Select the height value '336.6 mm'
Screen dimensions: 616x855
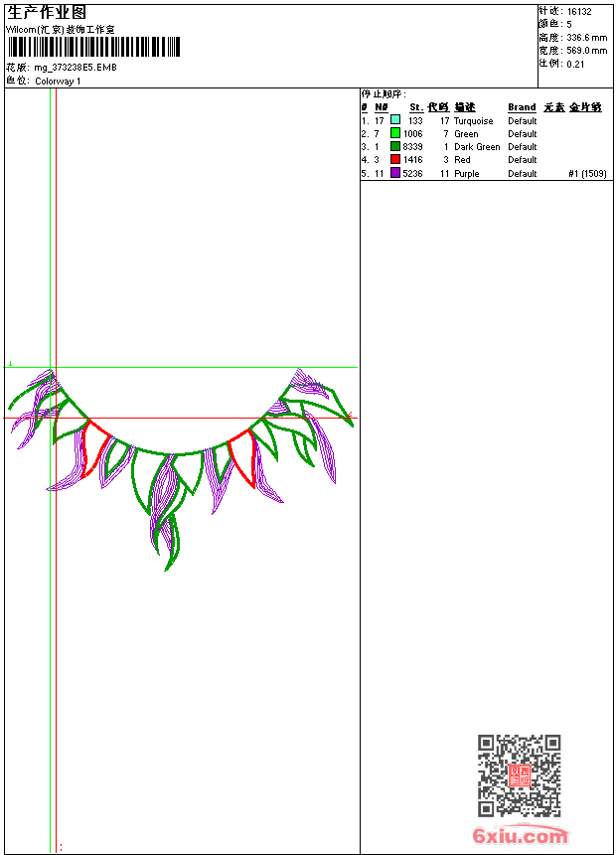pyautogui.click(x=586, y=38)
